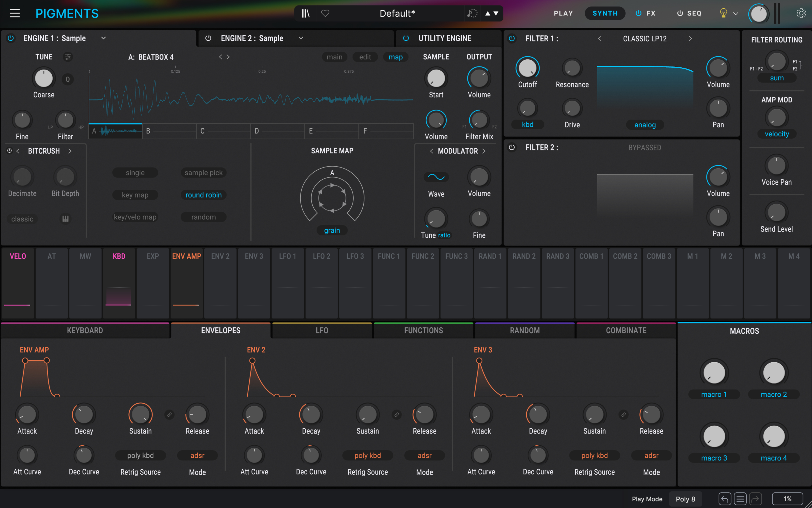Expand Engine 2 type dropdown
Image resolution: width=812 pixels, height=508 pixels.
click(301, 38)
